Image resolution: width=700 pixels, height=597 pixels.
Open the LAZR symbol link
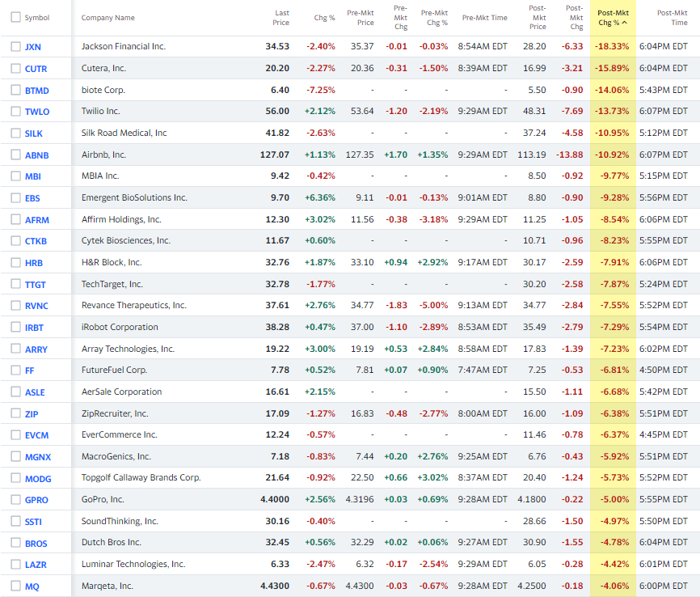(x=36, y=565)
